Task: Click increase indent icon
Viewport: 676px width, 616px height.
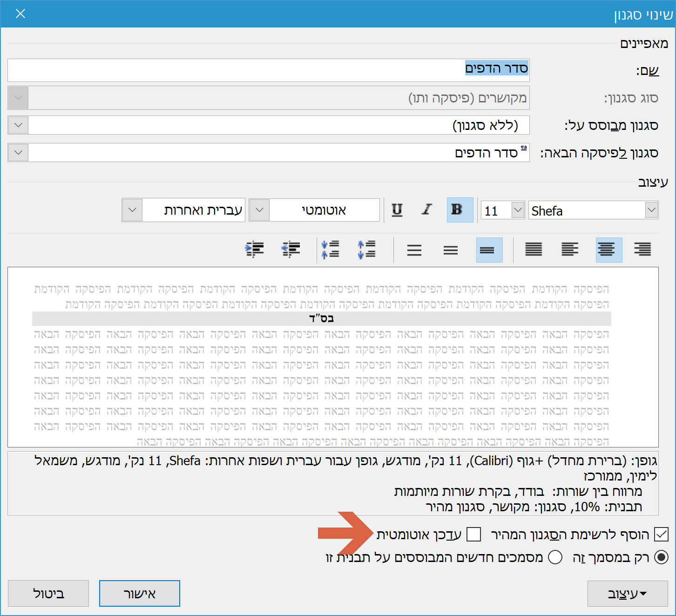Action: 255,250
